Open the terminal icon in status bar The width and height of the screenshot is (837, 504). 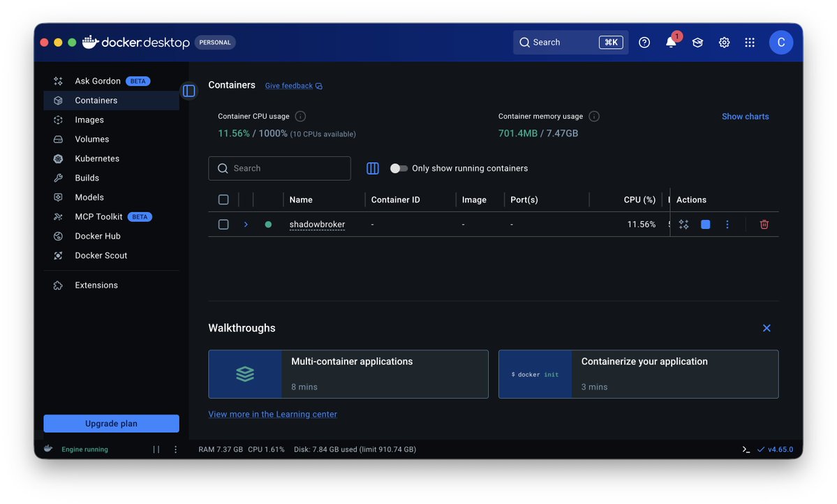[746, 450]
